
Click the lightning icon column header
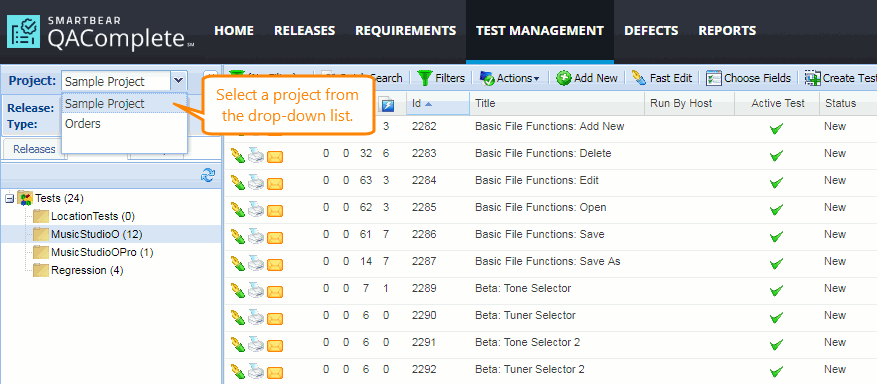tap(386, 105)
